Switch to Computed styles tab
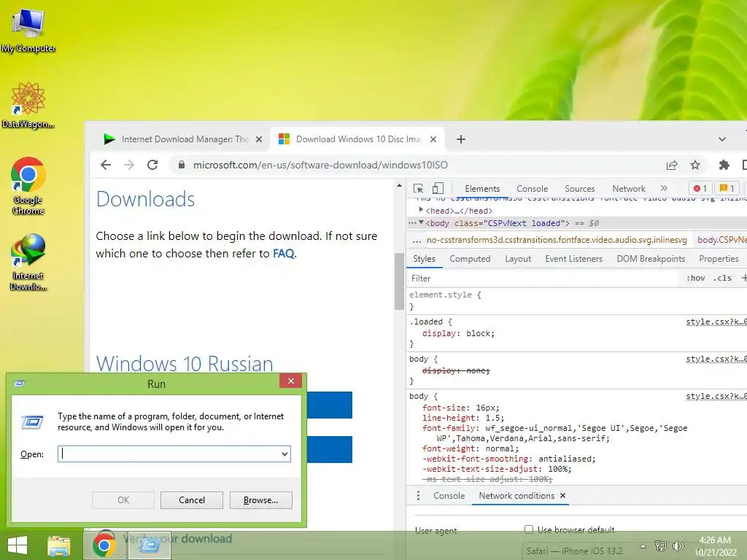The height and width of the screenshot is (560, 747). pyautogui.click(x=470, y=259)
